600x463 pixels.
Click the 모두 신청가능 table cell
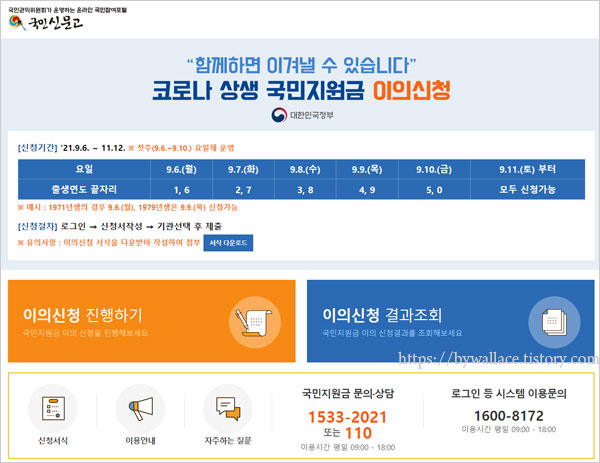(x=528, y=189)
